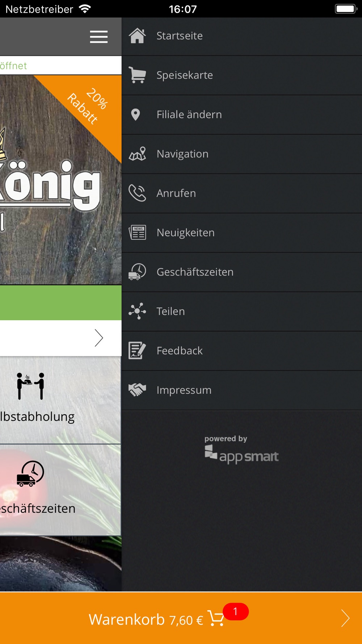The height and width of the screenshot is (644, 362).
Task: Expand the white row's right chevron
Action: point(99,338)
